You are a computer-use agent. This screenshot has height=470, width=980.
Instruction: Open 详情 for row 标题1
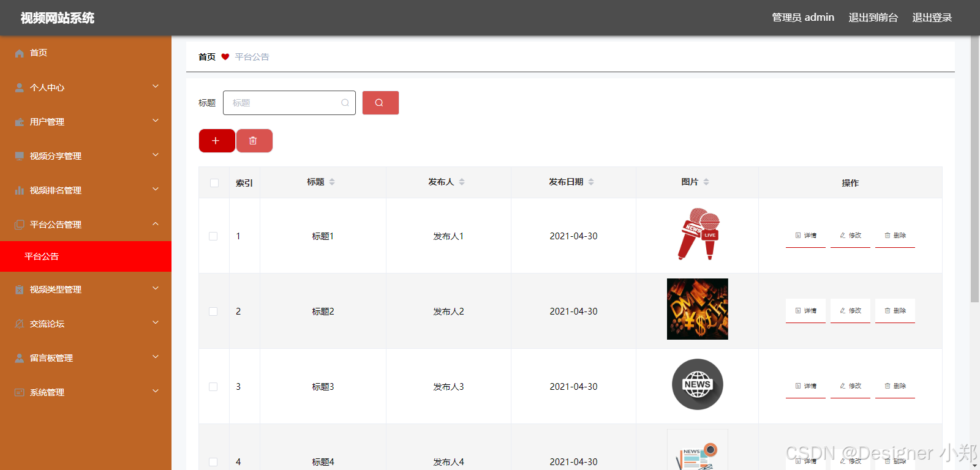pyautogui.click(x=805, y=236)
